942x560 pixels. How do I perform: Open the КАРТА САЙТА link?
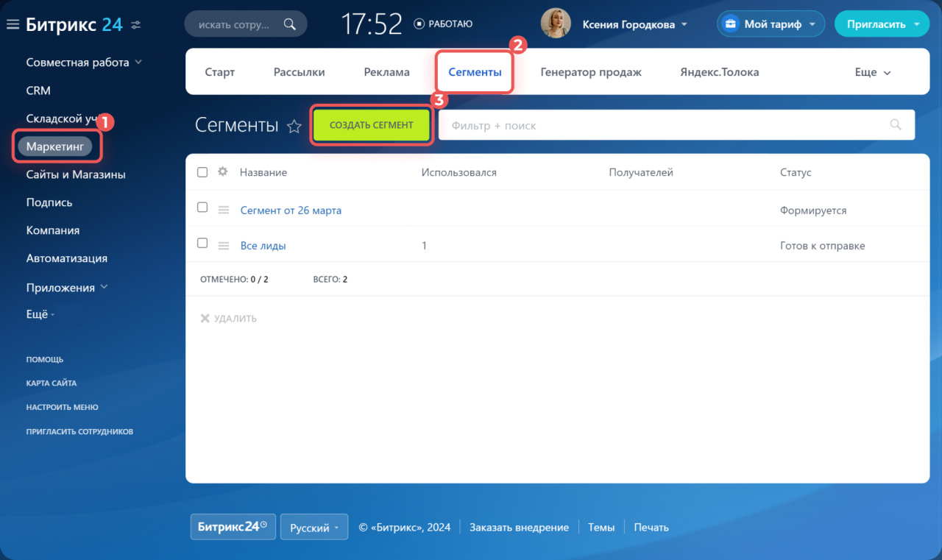52,383
